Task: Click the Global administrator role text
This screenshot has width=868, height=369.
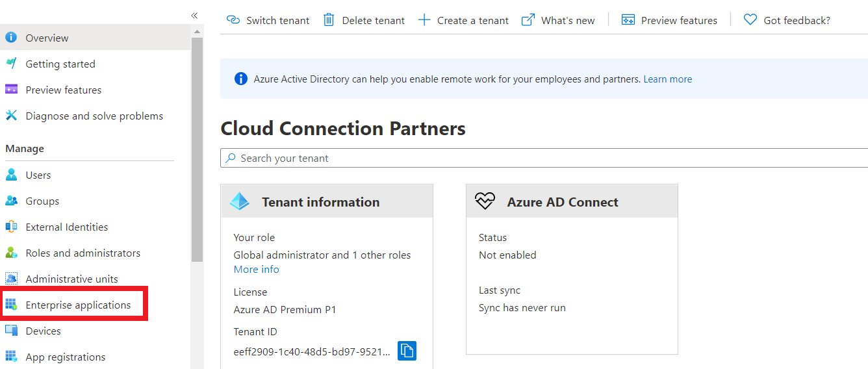Action: point(322,255)
